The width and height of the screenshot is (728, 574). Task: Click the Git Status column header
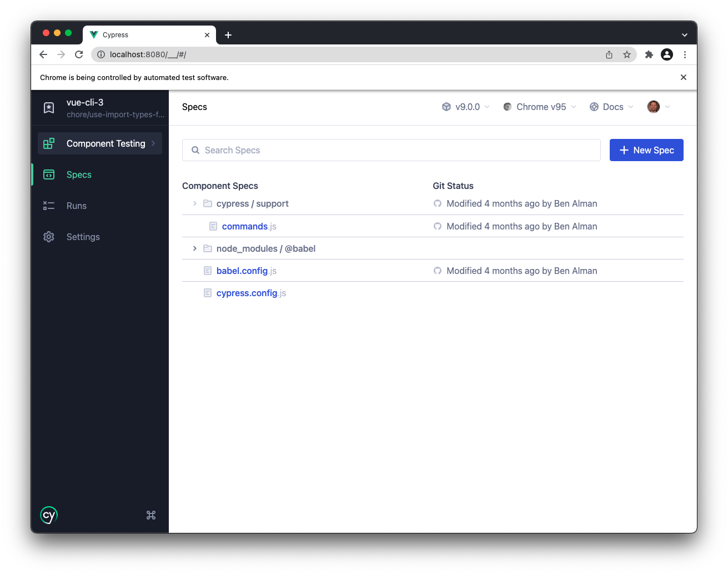click(453, 186)
